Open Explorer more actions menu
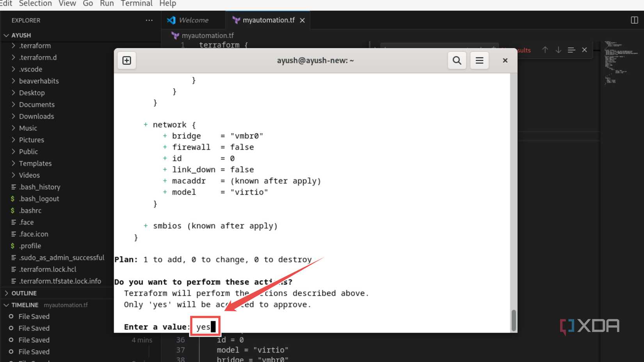Image resolution: width=644 pixels, height=362 pixels. click(149, 20)
